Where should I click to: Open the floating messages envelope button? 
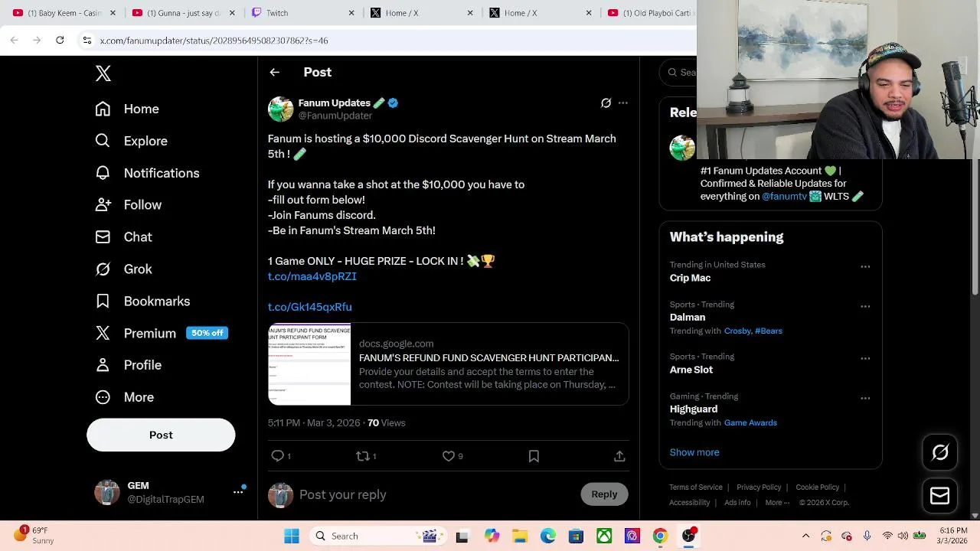tap(940, 496)
